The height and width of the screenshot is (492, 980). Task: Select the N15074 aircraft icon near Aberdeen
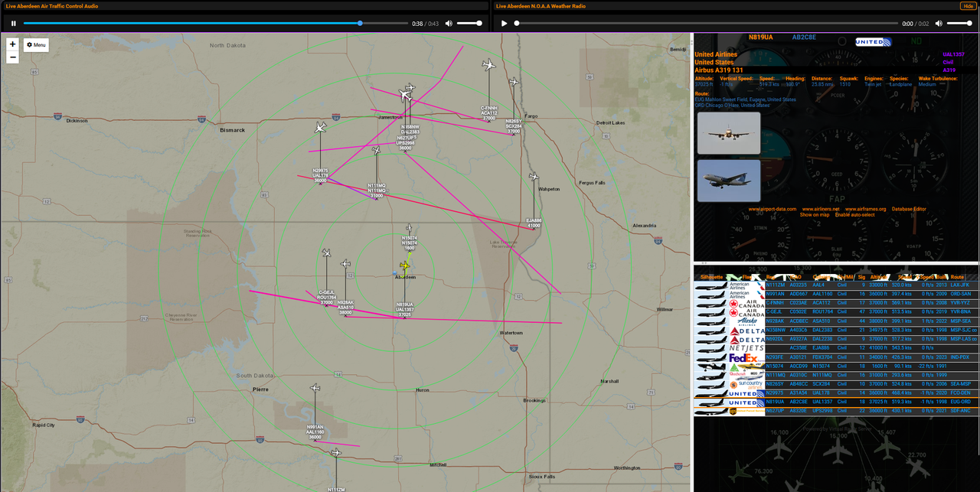(x=410, y=228)
